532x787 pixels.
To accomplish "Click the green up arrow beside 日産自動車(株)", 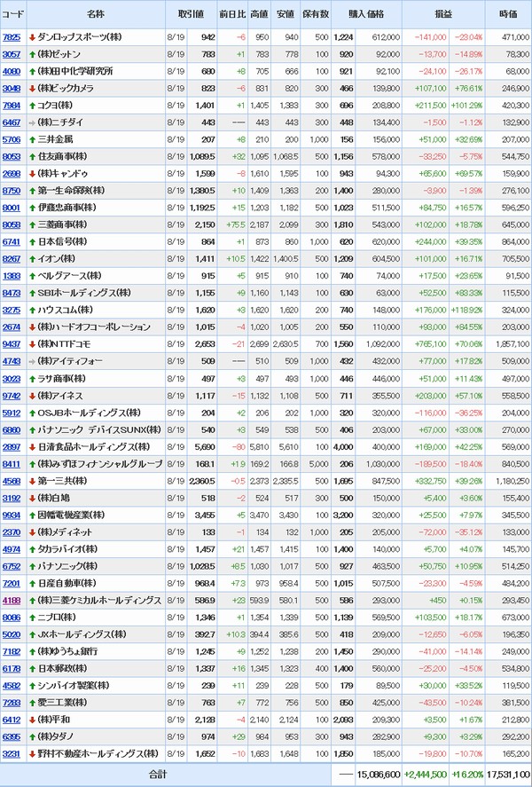I will pos(33,584).
